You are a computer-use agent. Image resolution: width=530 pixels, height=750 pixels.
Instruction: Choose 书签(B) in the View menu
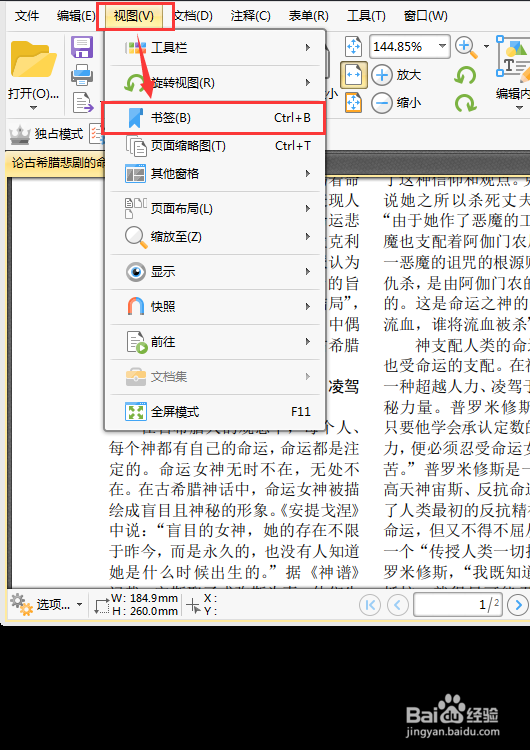(214, 118)
